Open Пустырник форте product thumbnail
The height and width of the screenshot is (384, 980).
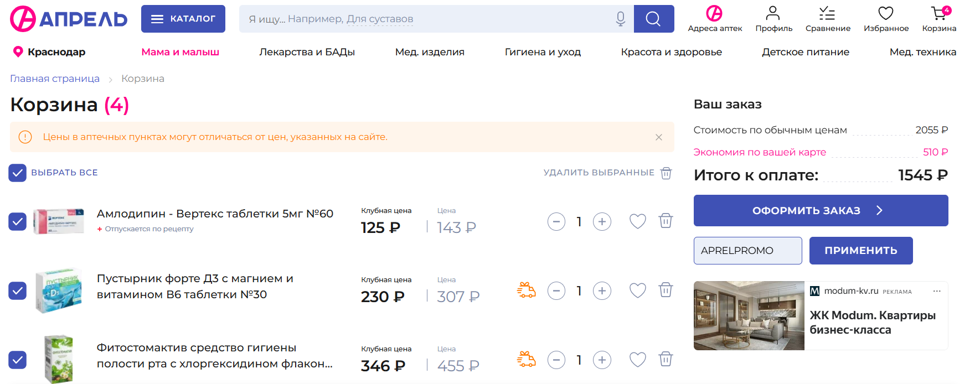coord(59,290)
